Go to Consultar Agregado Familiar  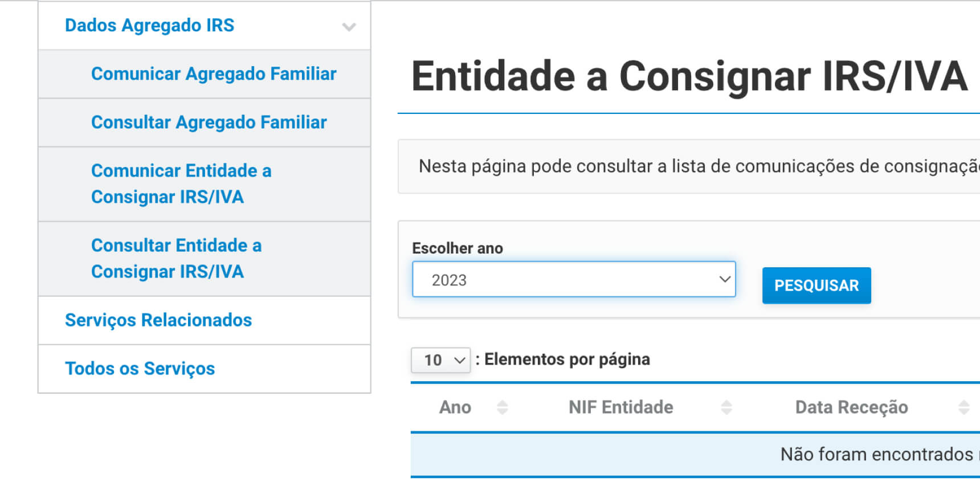point(209,122)
